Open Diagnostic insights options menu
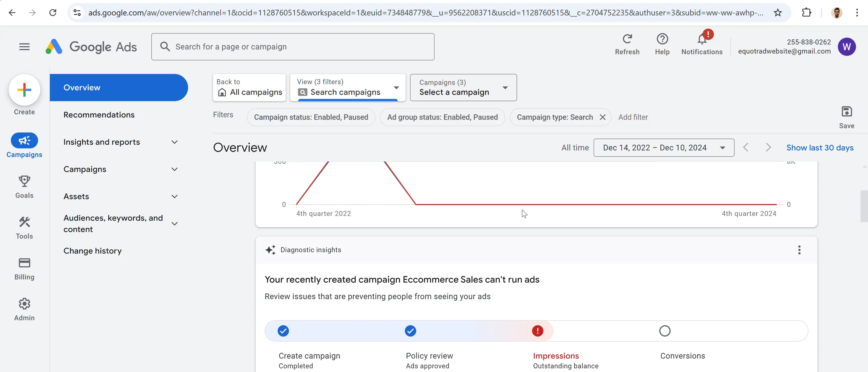Image resolution: width=868 pixels, height=372 pixels. [799, 250]
